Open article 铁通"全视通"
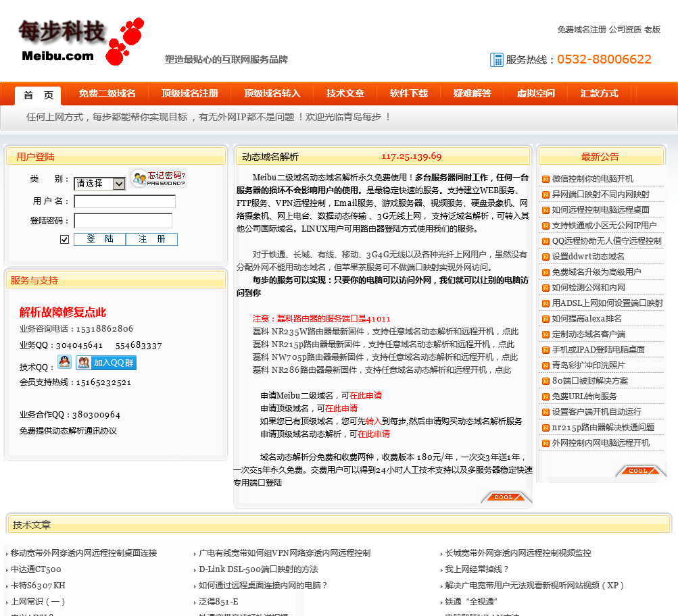Image resolution: width=678 pixels, height=616 pixels. [471, 602]
